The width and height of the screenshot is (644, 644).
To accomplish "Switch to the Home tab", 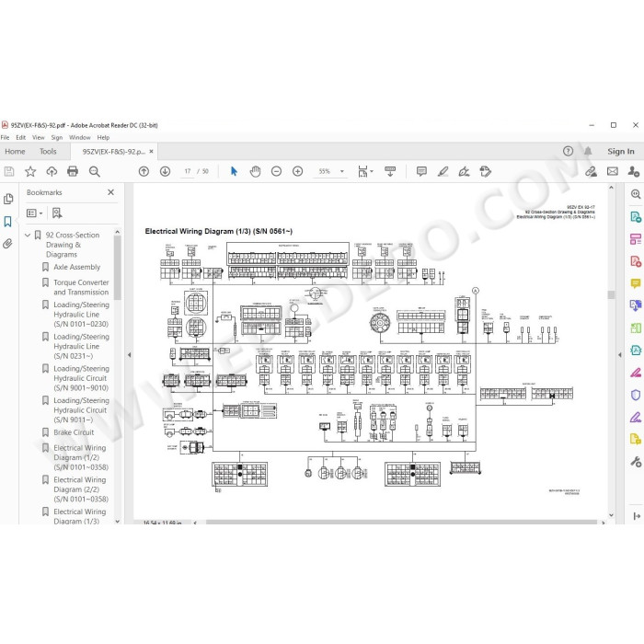I will (15, 151).
